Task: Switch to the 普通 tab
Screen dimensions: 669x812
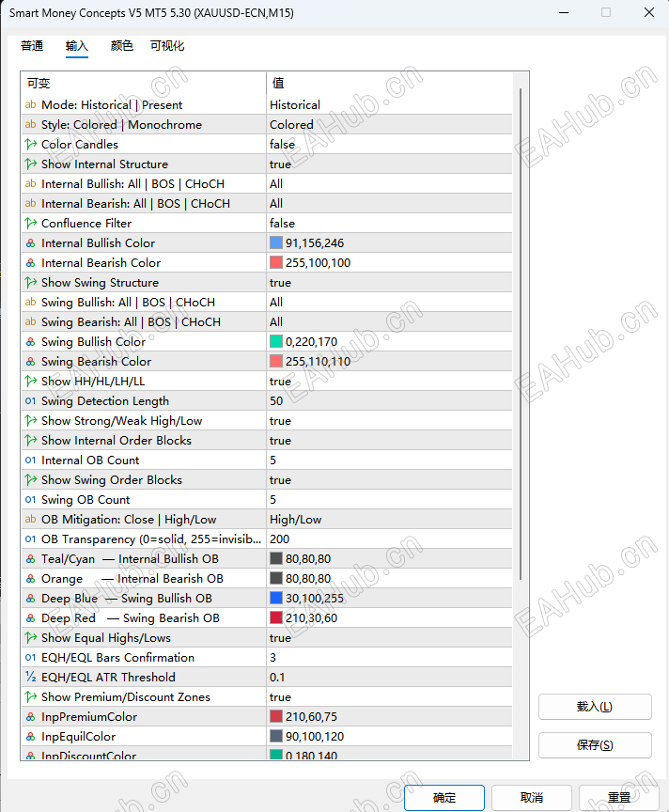Action: [32, 45]
